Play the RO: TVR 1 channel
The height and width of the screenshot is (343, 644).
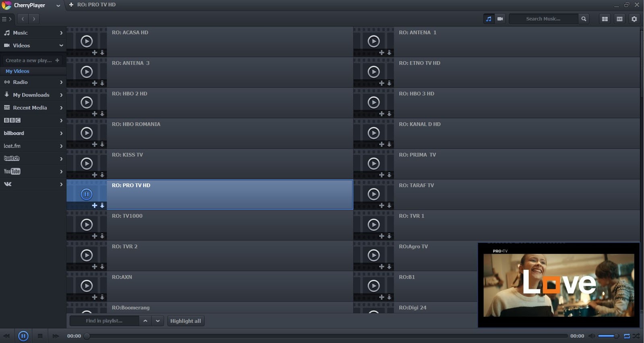point(374,225)
